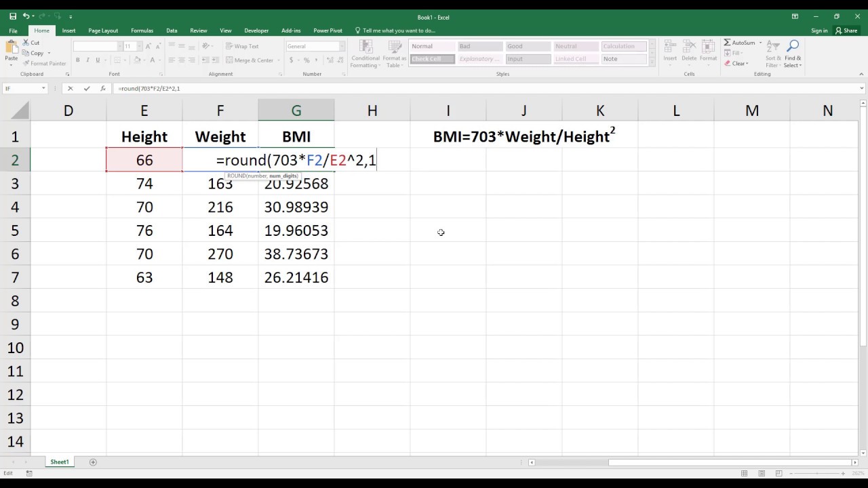This screenshot has height=488, width=868.
Task: Open the File tab
Action: [x=13, y=30]
